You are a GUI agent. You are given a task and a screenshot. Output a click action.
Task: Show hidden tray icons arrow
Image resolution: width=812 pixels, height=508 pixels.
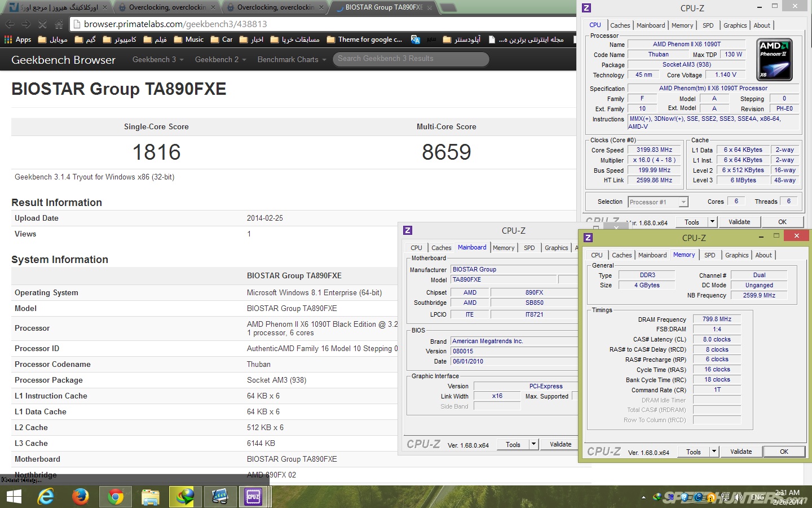[643, 497]
